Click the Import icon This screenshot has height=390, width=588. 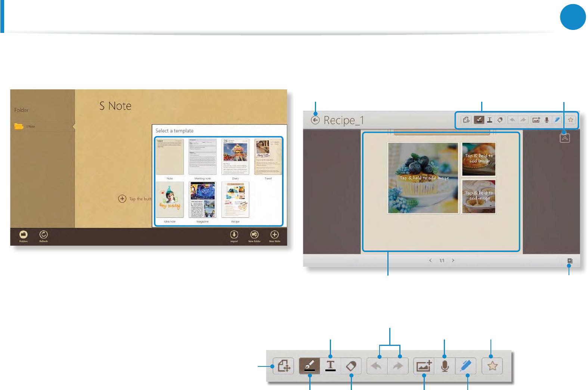click(x=234, y=234)
